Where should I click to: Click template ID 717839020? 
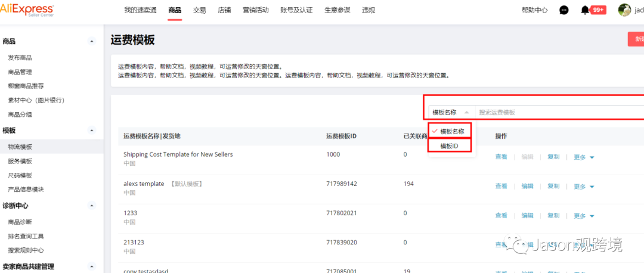342,242
